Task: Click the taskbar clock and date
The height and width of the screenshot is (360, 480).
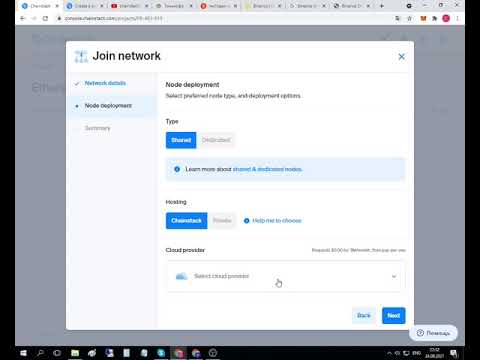Action: pyautogui.click(x=434, y=353)
